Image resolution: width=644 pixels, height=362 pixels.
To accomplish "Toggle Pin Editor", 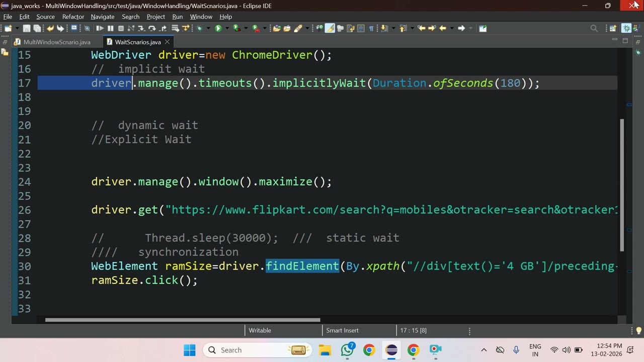I will tap(482, 28).
